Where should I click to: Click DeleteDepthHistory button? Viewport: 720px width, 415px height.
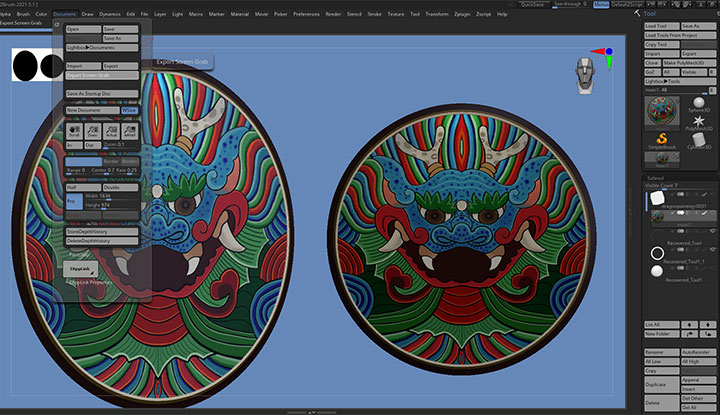tap(101, 241)
